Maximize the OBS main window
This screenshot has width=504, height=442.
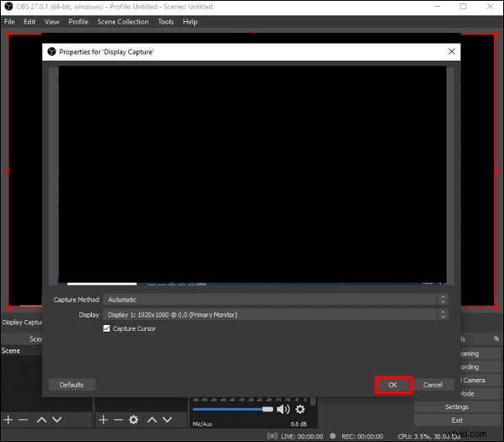464,7
